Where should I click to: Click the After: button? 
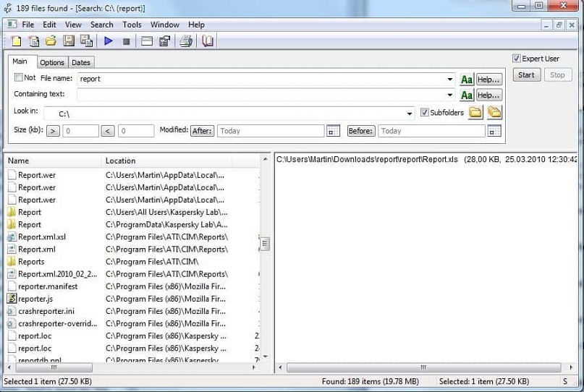(x=202, y=131)
